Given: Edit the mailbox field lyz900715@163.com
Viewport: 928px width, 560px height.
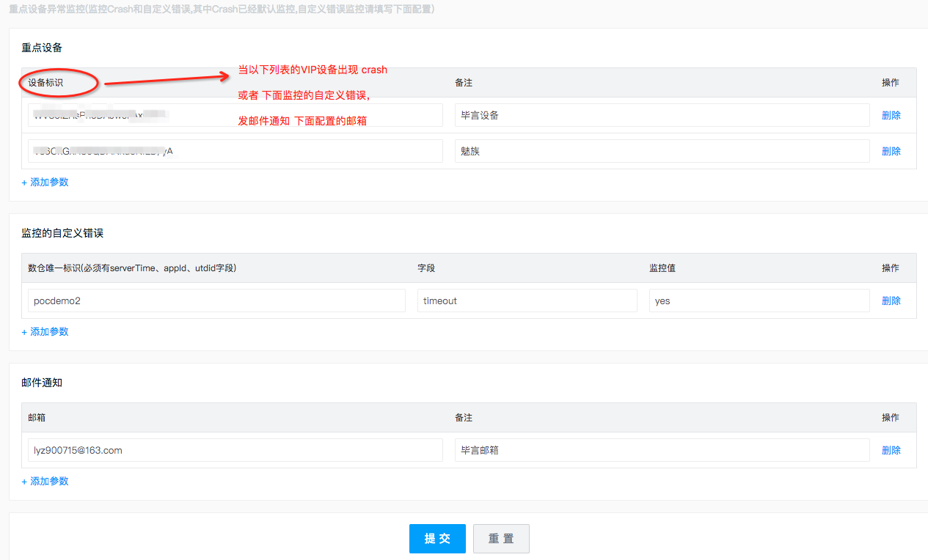Looking at the screenshot, I should pyautogui.click(x=235, y=450).
